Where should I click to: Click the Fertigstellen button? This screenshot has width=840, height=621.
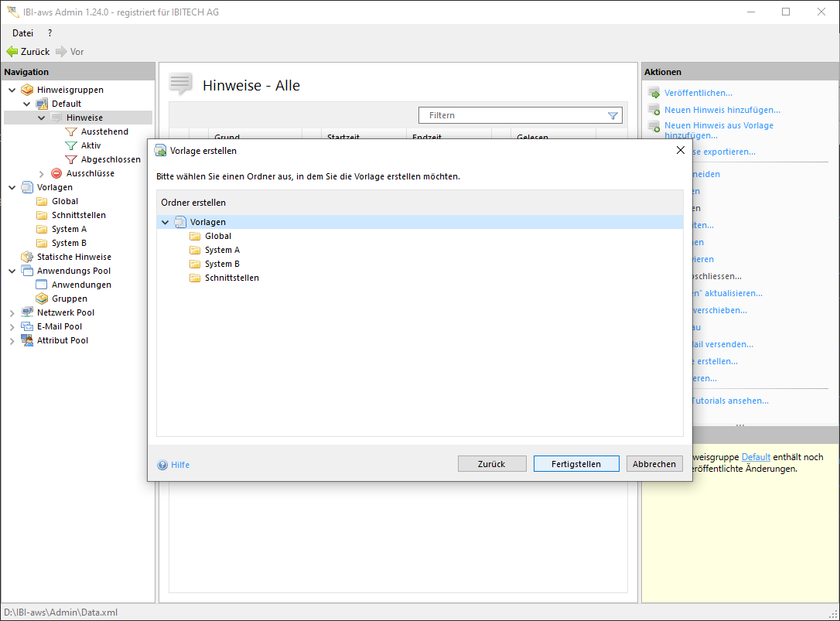576,464
